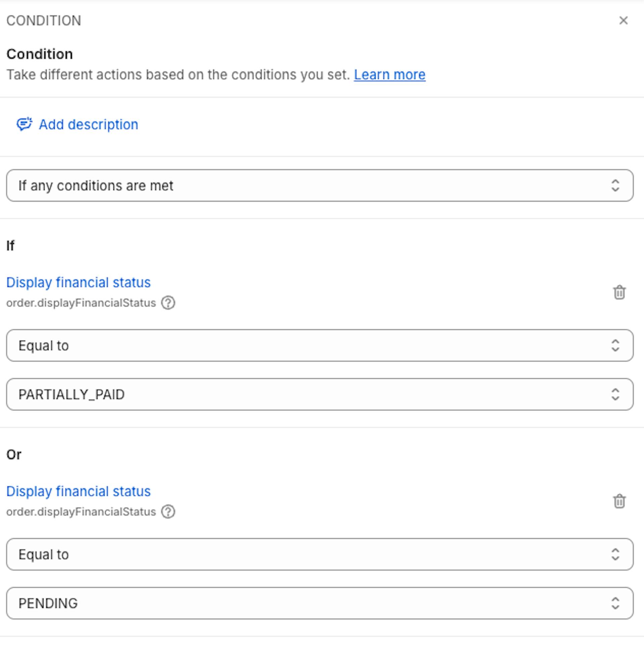The height and width of the screenshot is (646, 644).
Task: Click the arrows on 'If any conditions are met' selector
Action: [615, 185]
